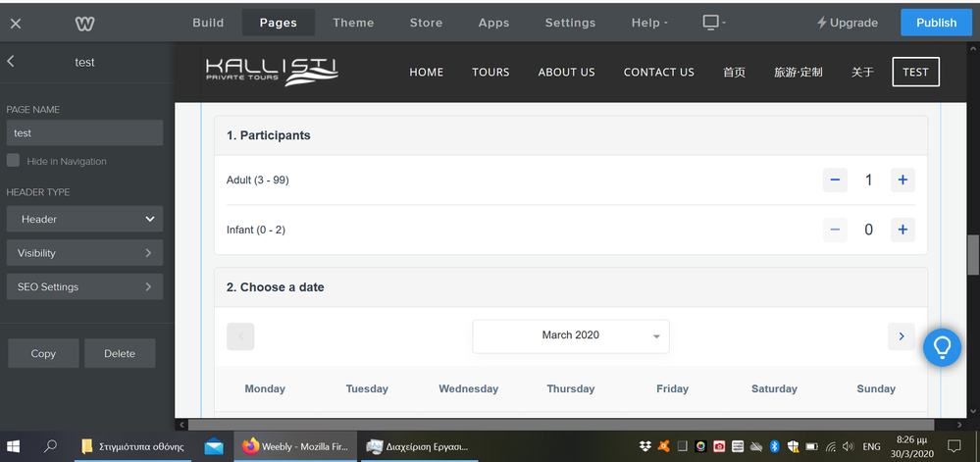Toggle Hide in Navigation checkbox

pyautogui.click(x=14, y=161)
